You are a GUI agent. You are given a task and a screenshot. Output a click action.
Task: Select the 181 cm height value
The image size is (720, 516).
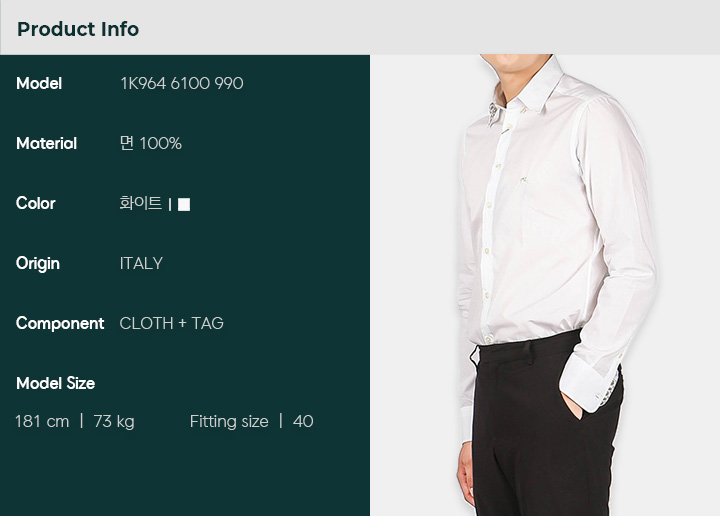(42, 421)
